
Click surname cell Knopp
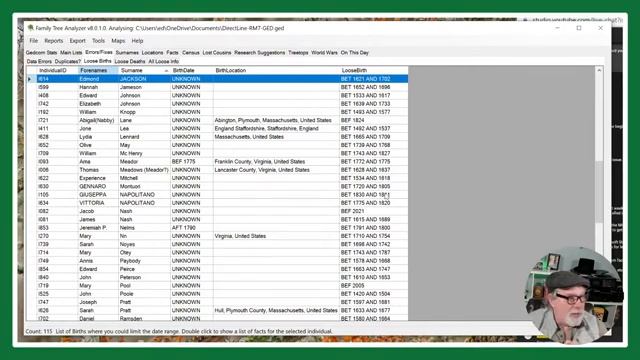(x=144, y=112)
